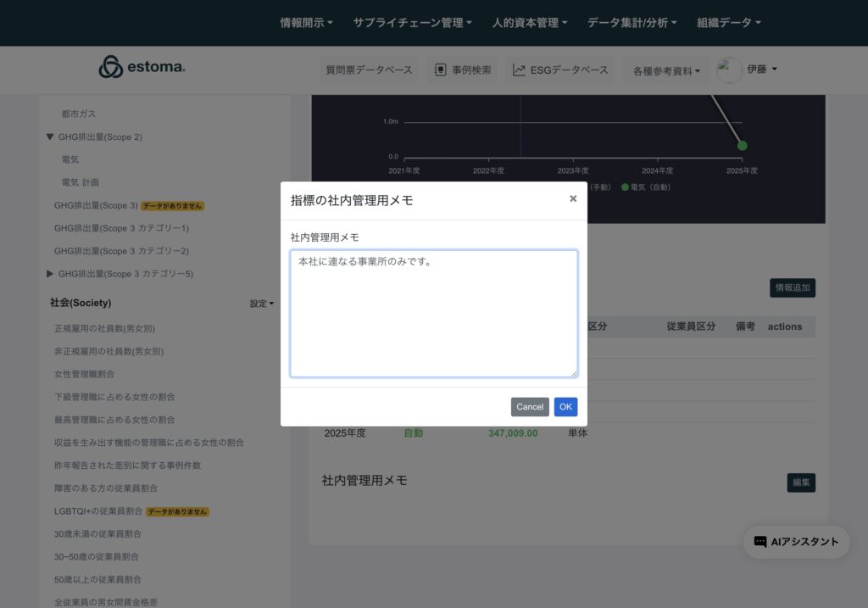Cancel the memo dialog
Screen dimensions: 868x608
[x=530, y=407]
